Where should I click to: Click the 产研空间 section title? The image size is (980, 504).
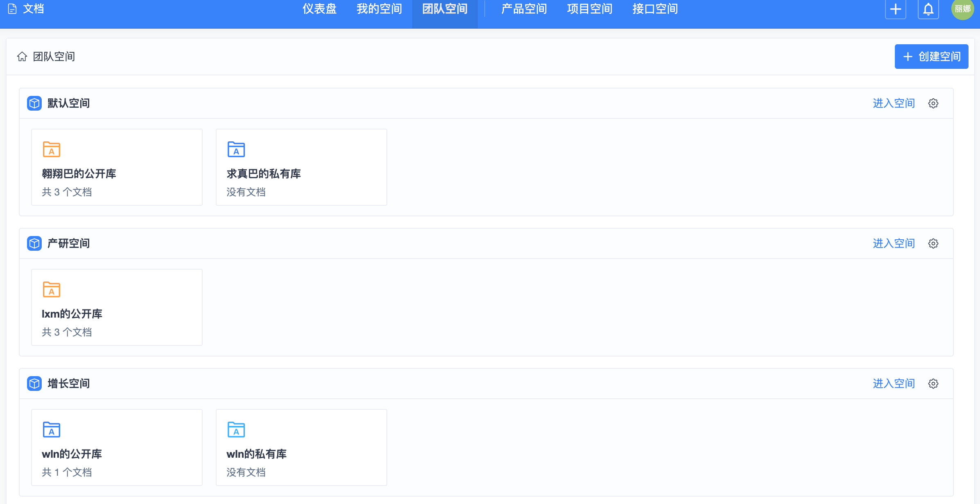69,243
